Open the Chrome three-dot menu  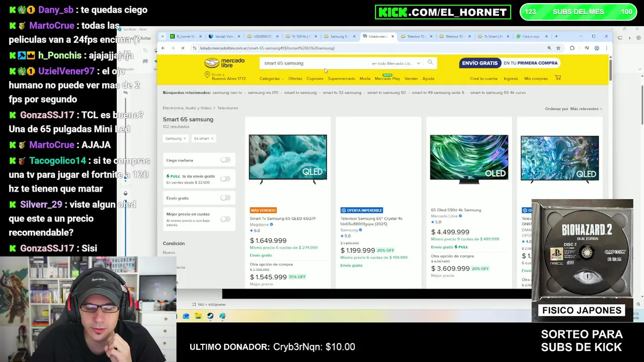606,48
